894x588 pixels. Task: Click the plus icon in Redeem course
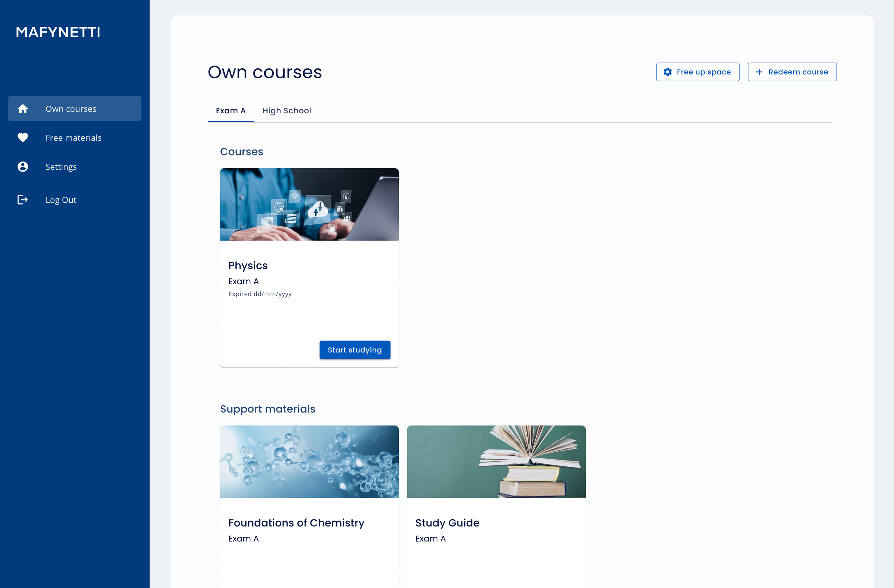pyautogui.click(x=759, y=72)
